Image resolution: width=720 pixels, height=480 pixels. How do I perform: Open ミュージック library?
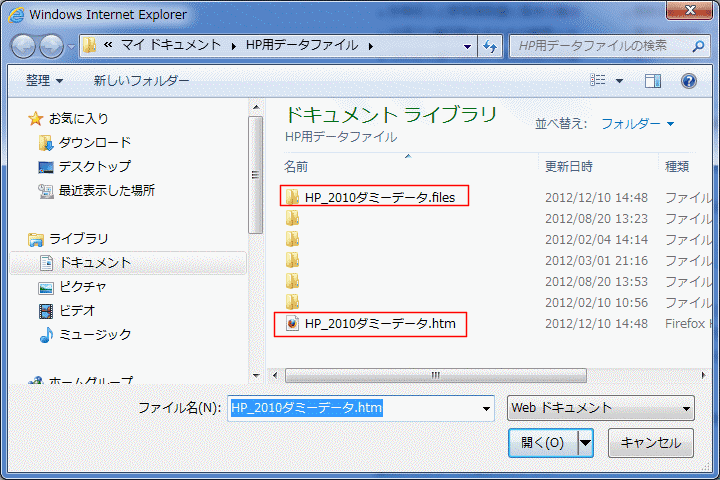[85, 334]
